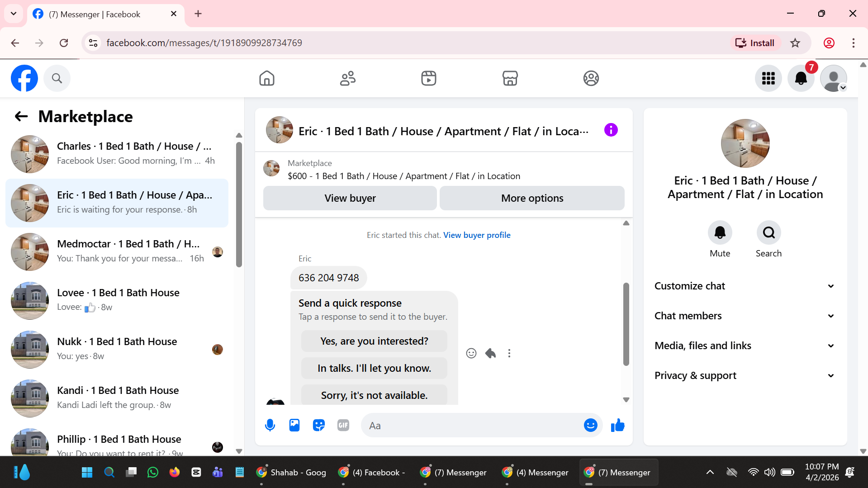Open View buyer profile link
Screen dimensions: 868x488
(x=477, y=235)
